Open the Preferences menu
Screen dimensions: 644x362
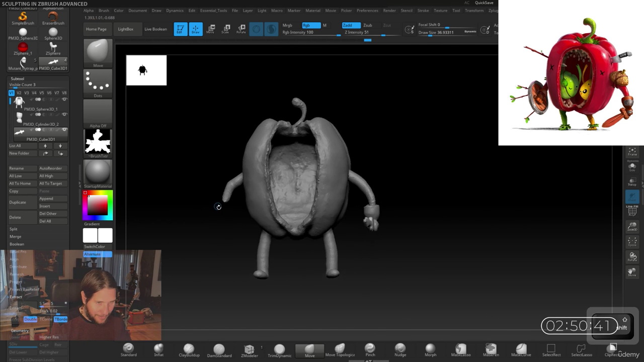pos(367,11)
